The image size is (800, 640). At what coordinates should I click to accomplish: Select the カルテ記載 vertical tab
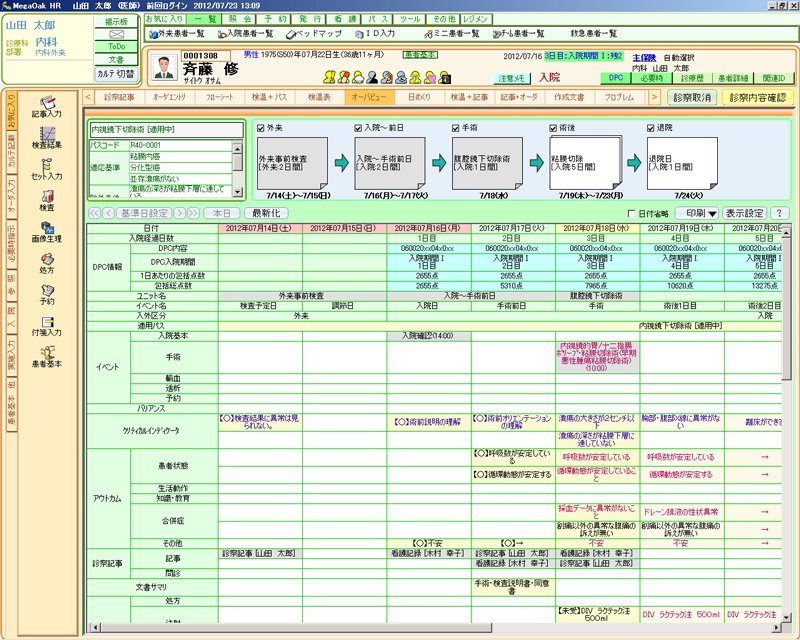coord(11,152)
